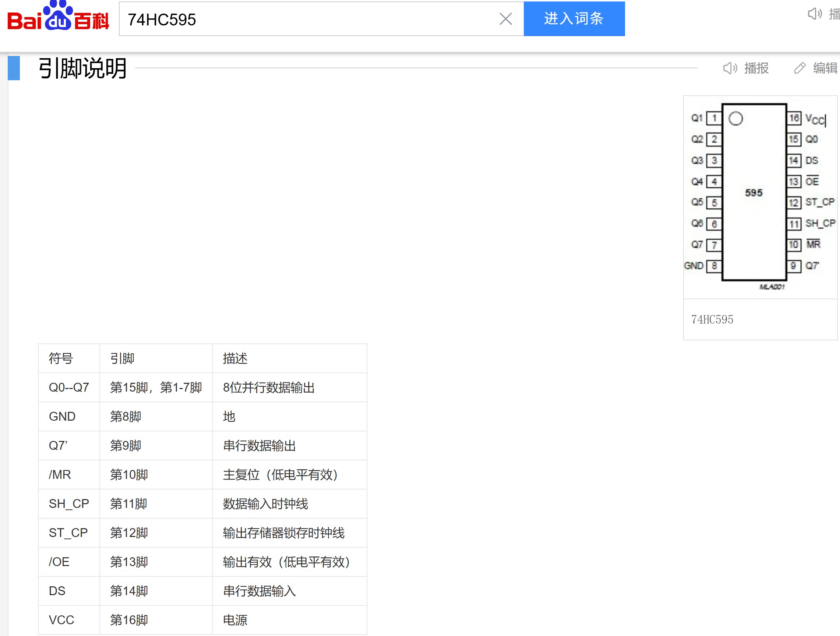
Task: Click the 串行数据输入 description cell
Action: click(260, 591)
